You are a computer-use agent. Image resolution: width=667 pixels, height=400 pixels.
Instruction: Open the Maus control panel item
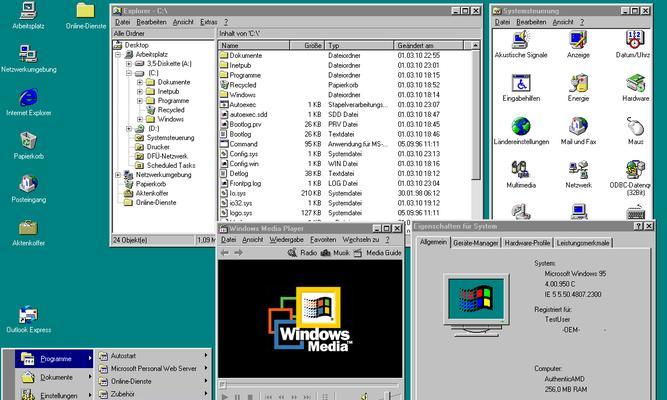(x=635, y=131)
